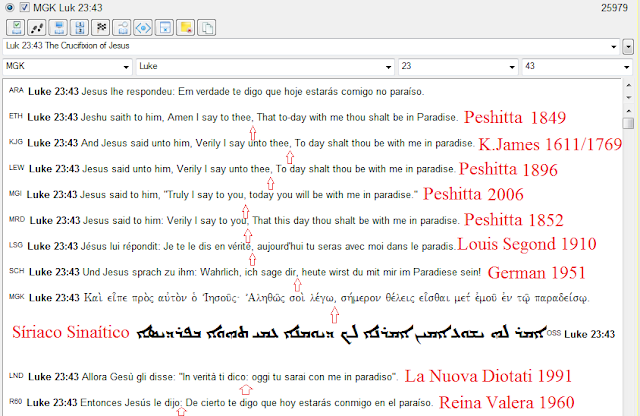Click the LEW version label
Image resolution: width=640 pixels, height=416 pixels.
point(16,167)
